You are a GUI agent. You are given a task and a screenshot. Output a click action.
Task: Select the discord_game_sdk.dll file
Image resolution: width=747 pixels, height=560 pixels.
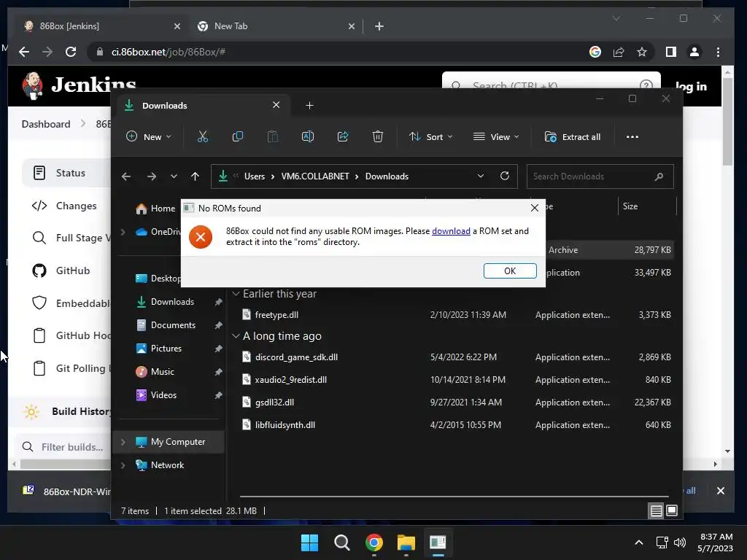pos(296,357)
